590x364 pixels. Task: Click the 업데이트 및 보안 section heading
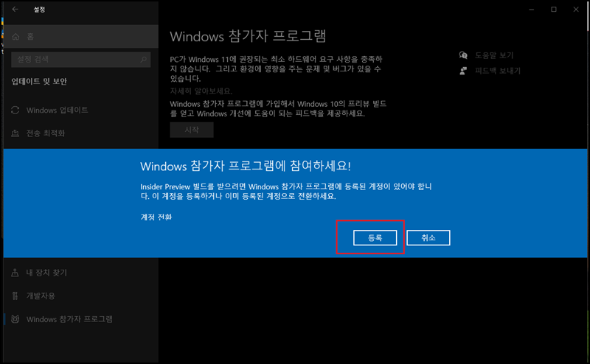pyautogui.click(x=39, y=81)
